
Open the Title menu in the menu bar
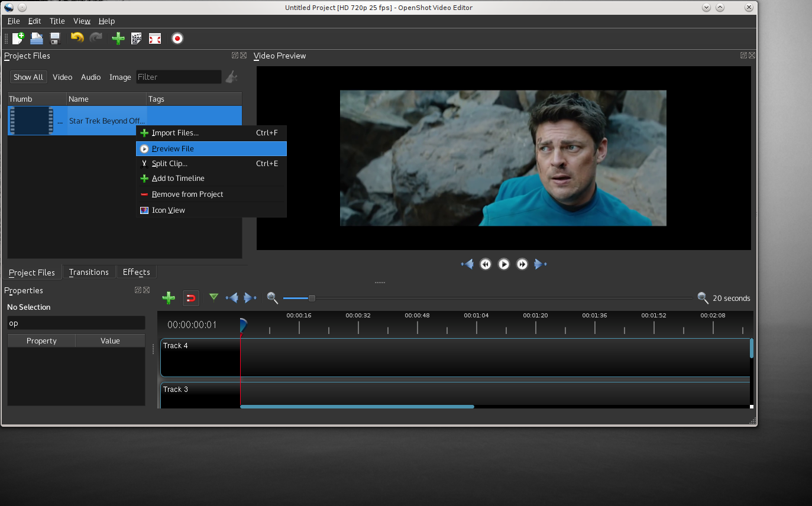coord(57,21)
